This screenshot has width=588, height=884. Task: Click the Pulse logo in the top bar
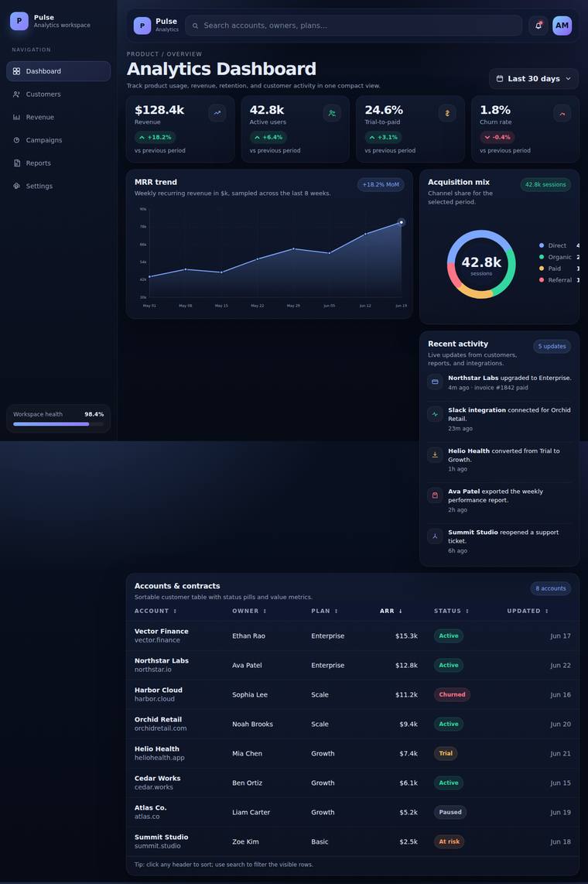pos(142,26)
